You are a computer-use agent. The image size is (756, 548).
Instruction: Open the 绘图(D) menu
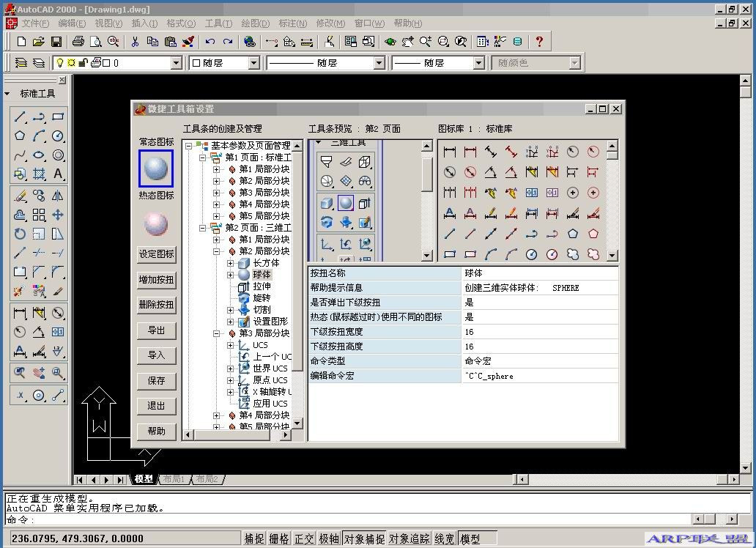(x=255, y=23)
